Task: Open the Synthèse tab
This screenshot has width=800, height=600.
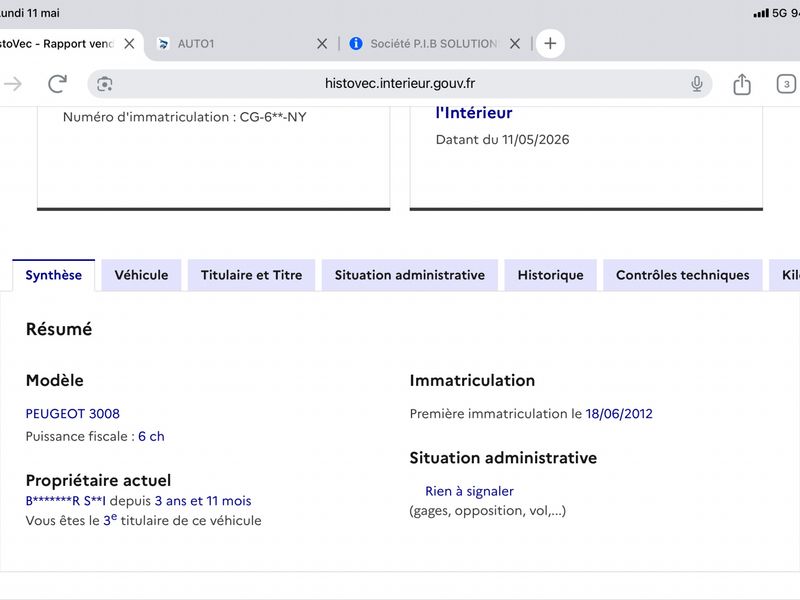Action: click(54, 275)
